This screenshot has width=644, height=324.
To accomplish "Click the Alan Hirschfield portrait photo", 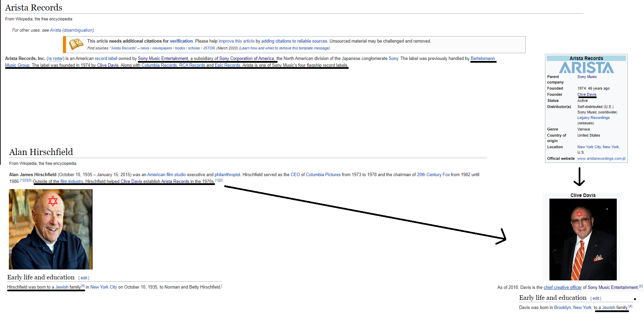I will click(x=51, y=229).
